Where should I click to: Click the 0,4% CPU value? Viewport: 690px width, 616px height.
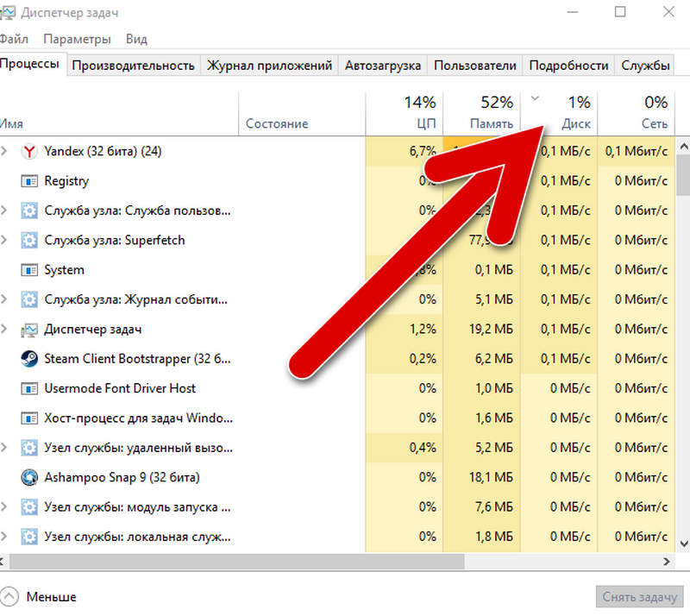click(x=423, y=448)
